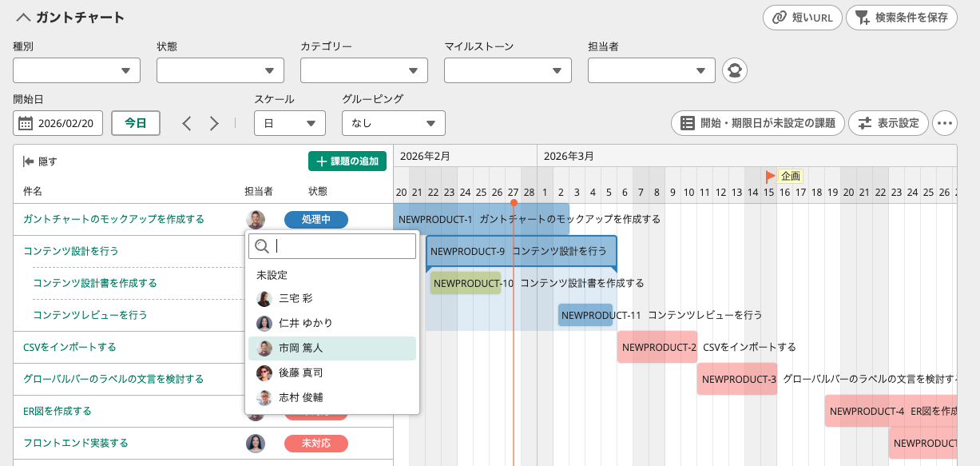Click 隠す to hide the list panel

[x=40, y=161]
